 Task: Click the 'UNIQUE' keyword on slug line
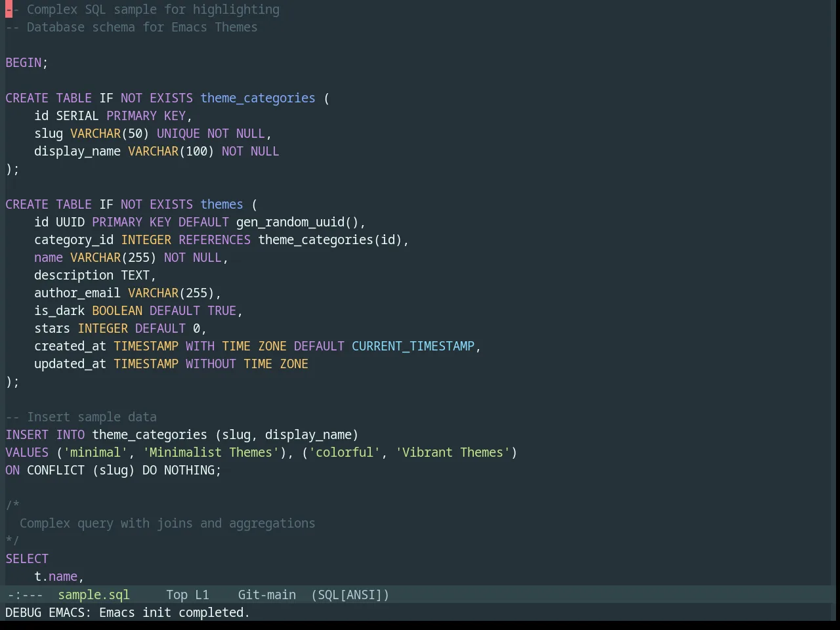[x=178, y=133]
